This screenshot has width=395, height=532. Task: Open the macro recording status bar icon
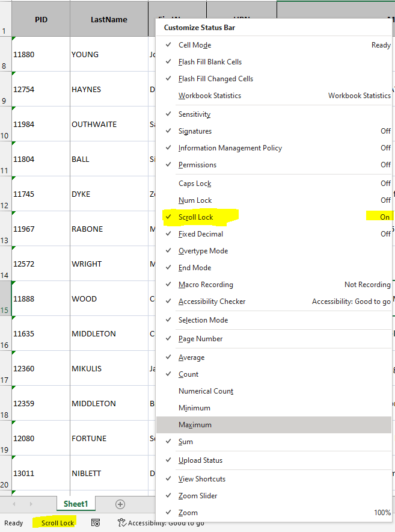pyautogui.click(x=96, y=523)
